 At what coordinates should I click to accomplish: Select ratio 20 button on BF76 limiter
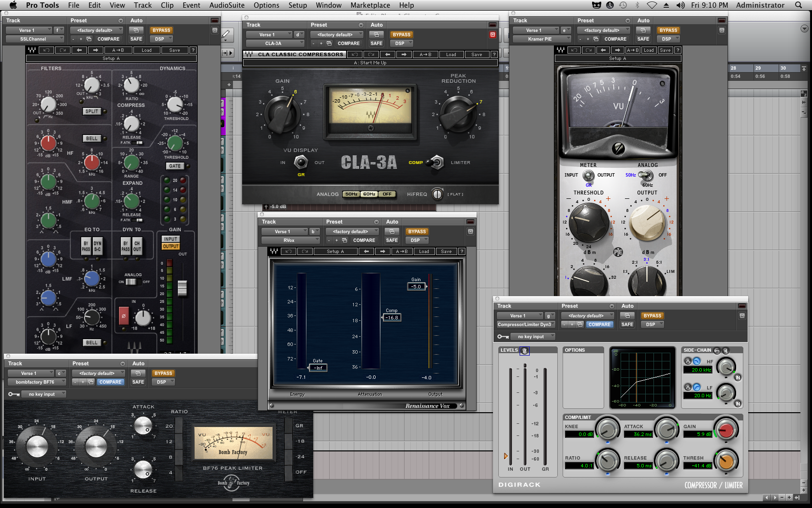click(x=179, y=426)
